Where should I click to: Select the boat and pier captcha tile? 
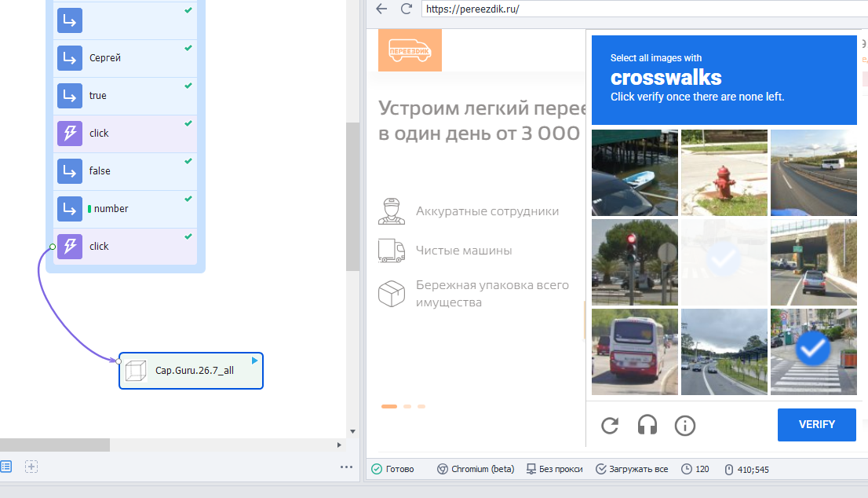tap(634, 173)
